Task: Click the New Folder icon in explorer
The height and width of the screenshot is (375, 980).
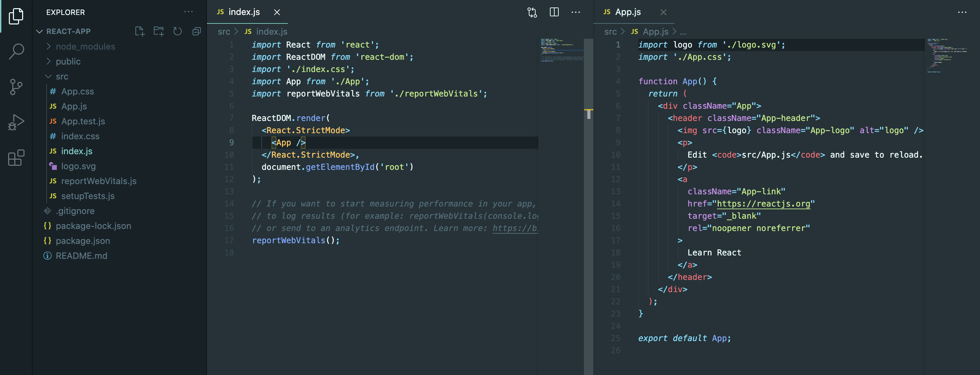Action: tap(158, 31)
